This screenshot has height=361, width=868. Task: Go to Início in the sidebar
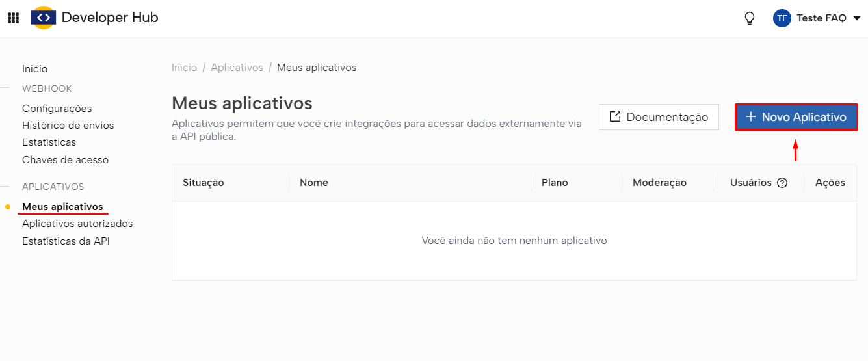(34, 69)
